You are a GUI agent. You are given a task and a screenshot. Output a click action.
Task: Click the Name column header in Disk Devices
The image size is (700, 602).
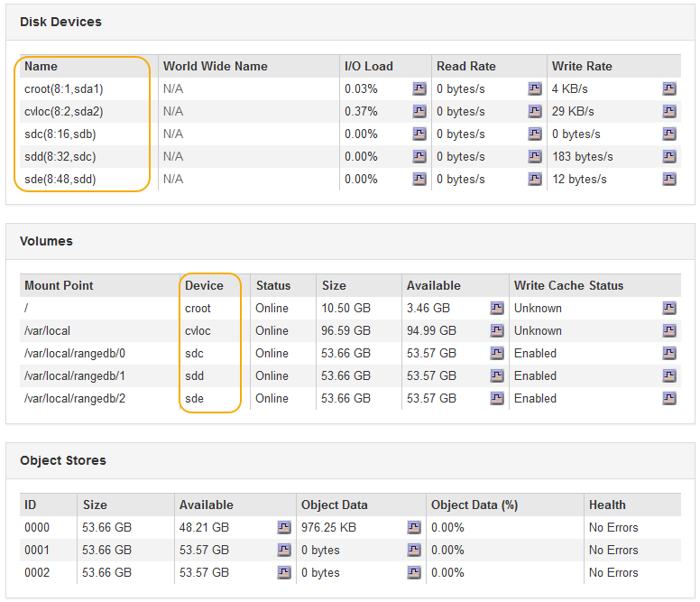(x=41, y=66)
